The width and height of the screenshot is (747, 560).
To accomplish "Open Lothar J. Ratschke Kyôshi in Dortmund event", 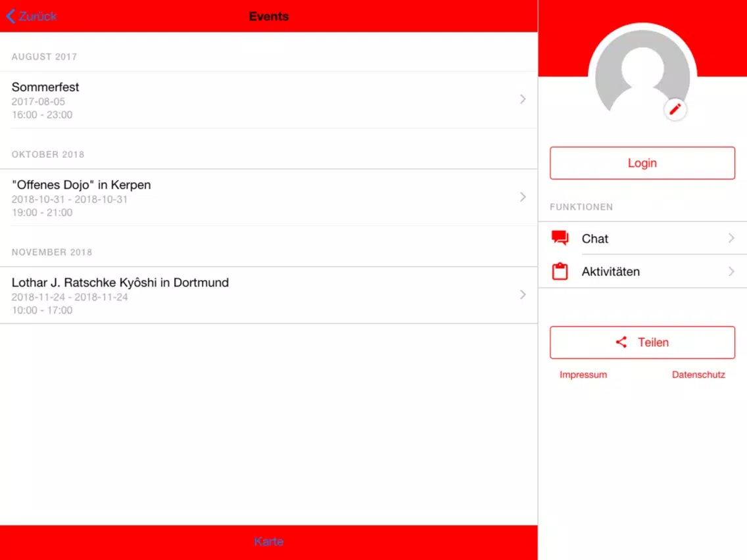I will pos(269,294).
